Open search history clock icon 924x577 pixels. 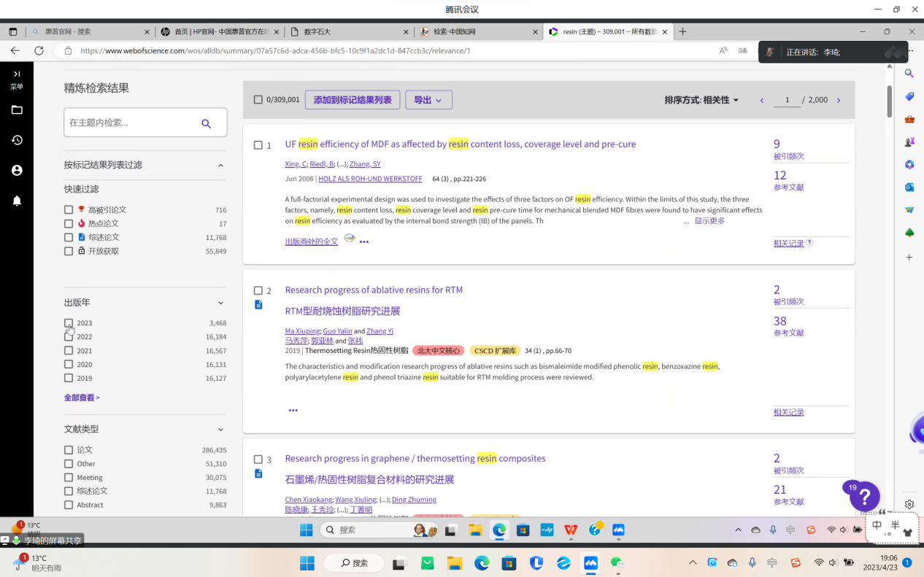[17, 140]
